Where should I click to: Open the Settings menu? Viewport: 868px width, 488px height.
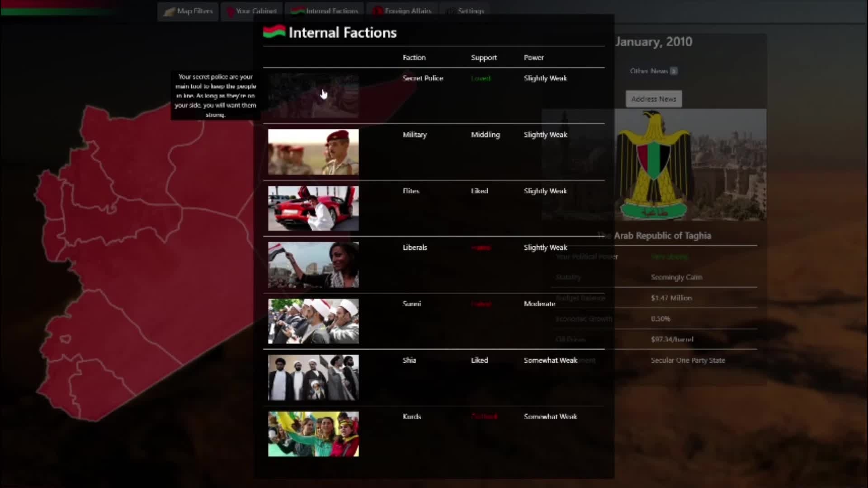[470, 11]
